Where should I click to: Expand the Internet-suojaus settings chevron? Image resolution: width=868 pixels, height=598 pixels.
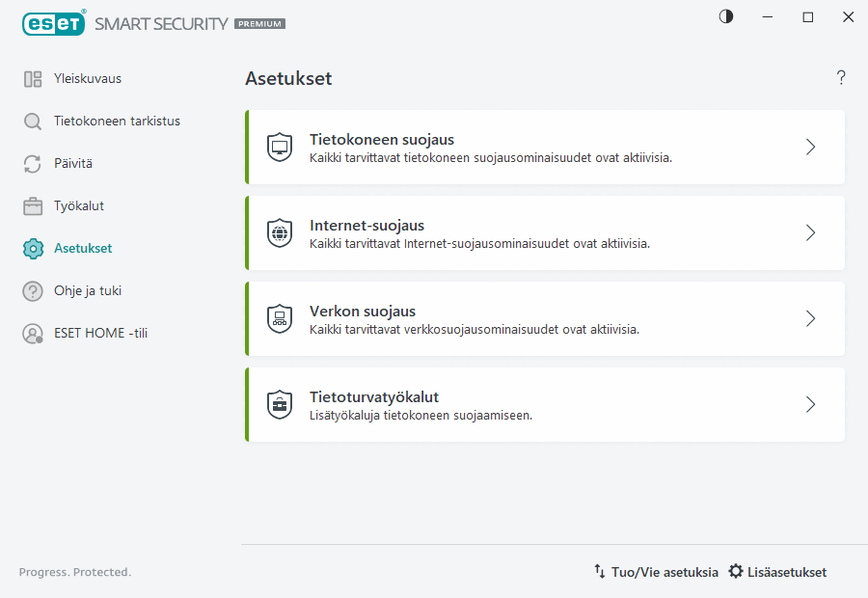(x=810, y=232)
